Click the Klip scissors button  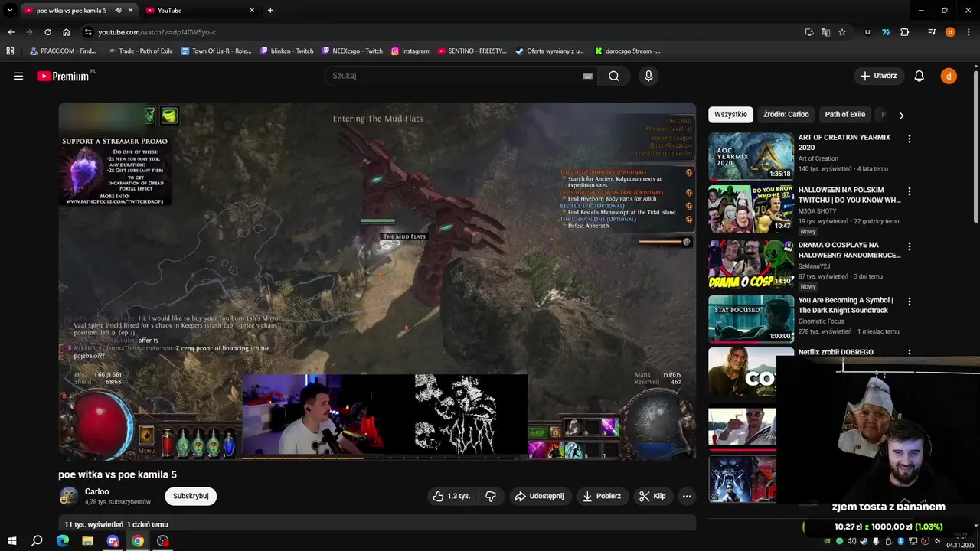tap(653, 496)
